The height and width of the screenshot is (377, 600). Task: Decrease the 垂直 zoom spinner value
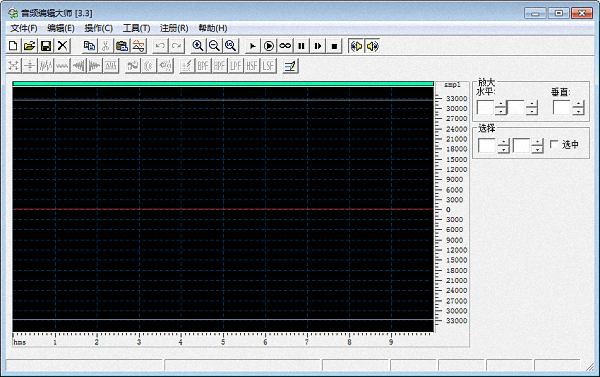coord(578,111)
